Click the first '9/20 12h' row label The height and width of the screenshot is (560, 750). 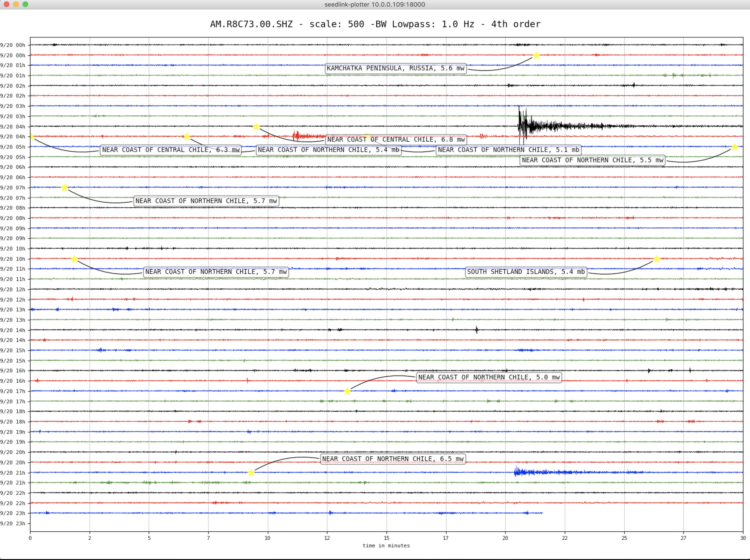tap(12, 289)
